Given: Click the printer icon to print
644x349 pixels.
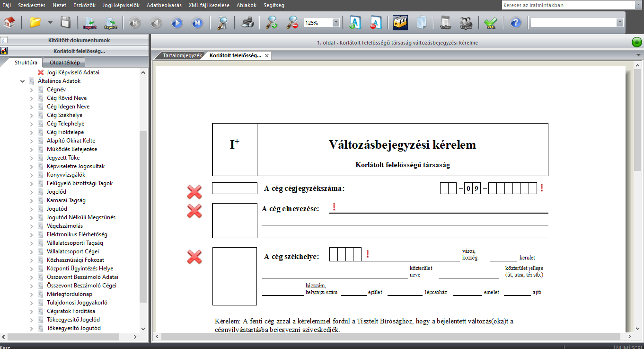Looking at the screenshot, I should pyautogui.click(x=248, y=23).
